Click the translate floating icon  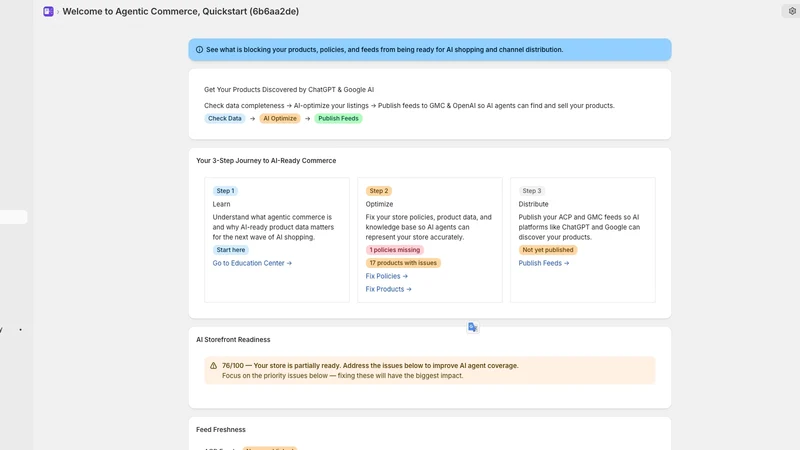472,327
